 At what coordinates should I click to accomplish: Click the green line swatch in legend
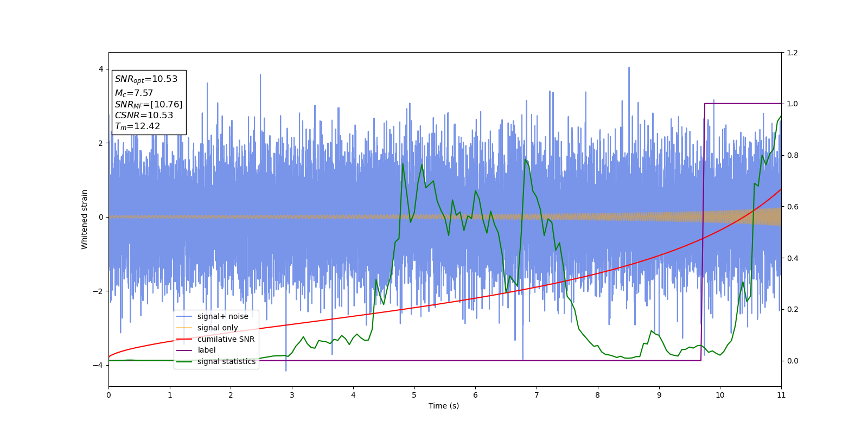[x=184, y=361]
